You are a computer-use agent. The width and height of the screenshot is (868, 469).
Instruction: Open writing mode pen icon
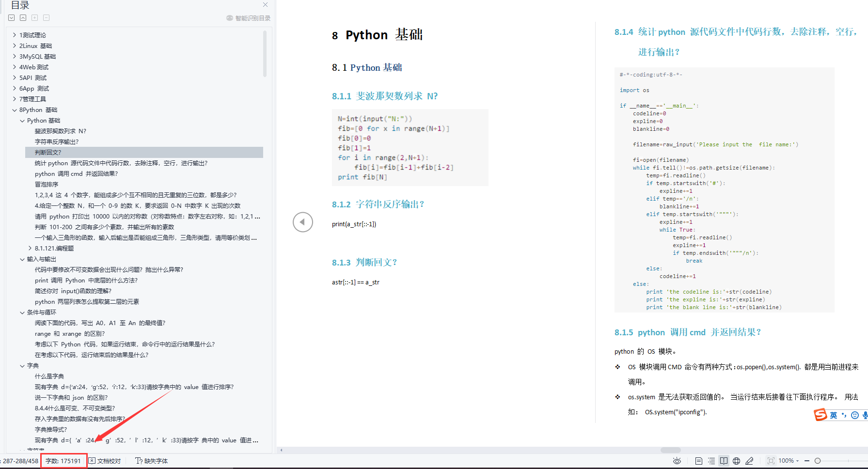point(749,461)
